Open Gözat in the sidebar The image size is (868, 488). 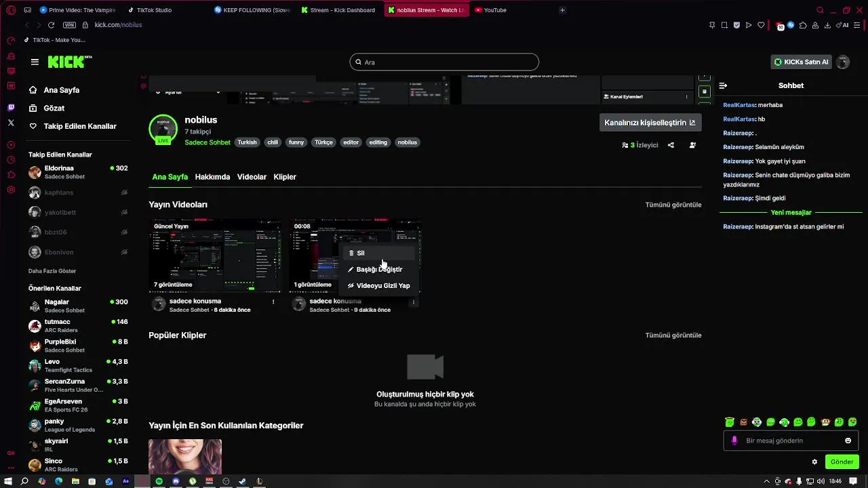(x=47, y=108)
